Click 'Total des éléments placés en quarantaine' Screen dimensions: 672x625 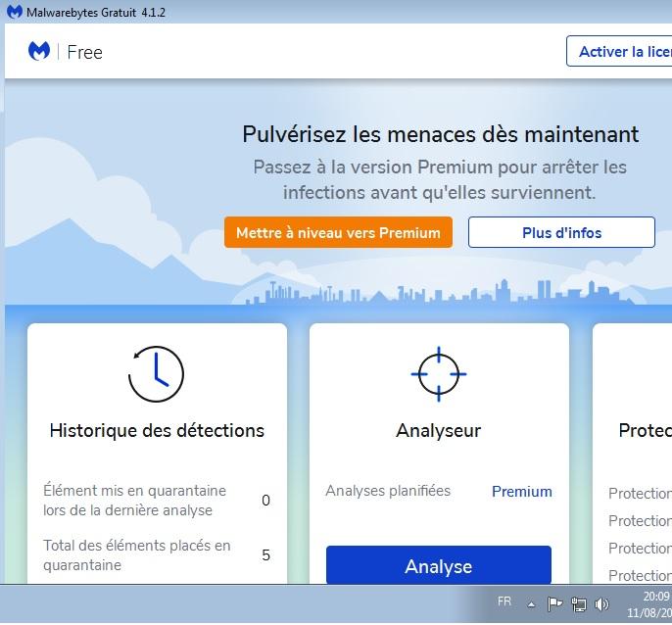coord(137,554)
